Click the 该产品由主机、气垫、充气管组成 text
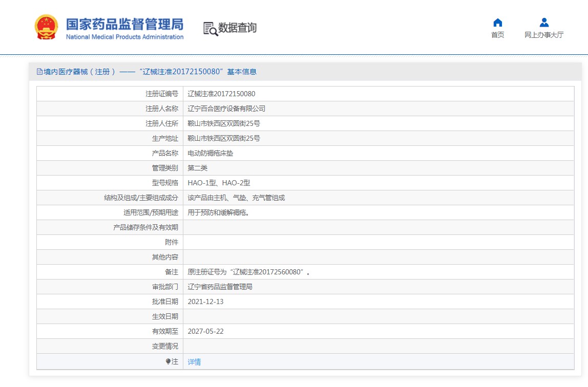Viewport: 588px width, 387px height. pos(236,198)
